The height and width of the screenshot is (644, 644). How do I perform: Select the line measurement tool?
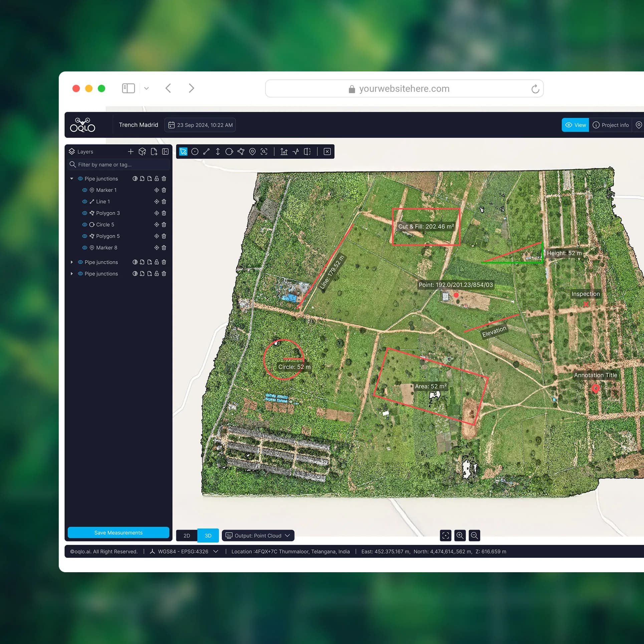(x=206, y=152)
